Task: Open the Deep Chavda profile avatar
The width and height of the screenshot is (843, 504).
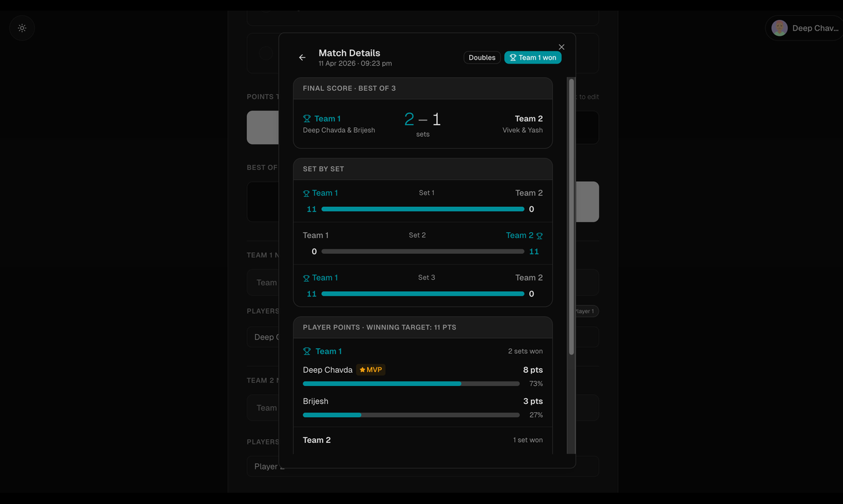Action: [779, 28]
